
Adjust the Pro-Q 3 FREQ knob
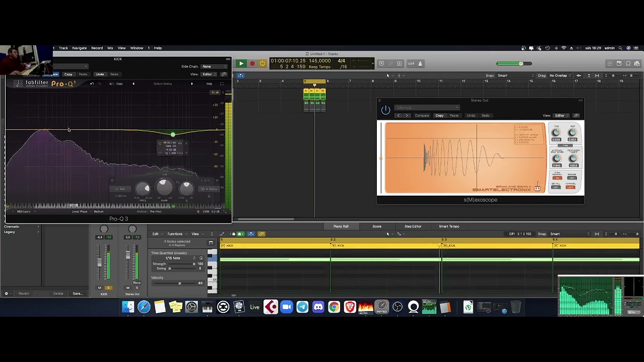(143, 189)
